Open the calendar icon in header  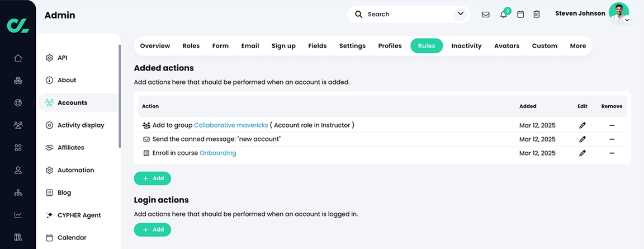coord(520,15)
